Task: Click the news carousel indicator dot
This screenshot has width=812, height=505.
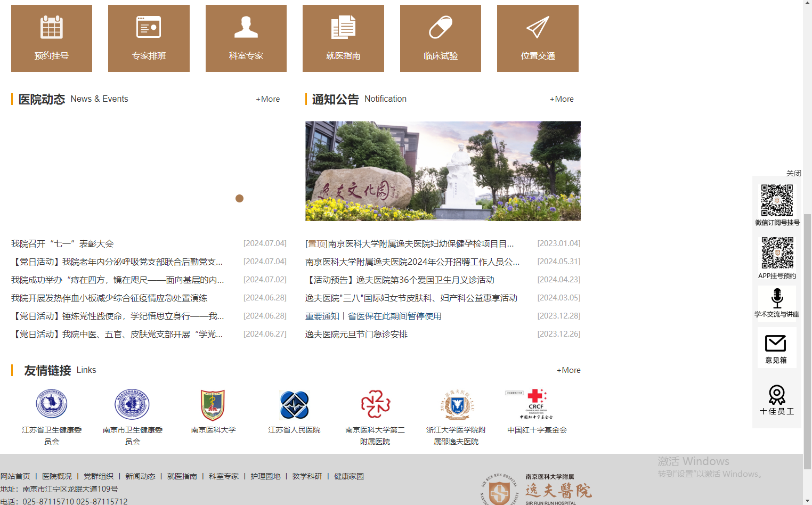Action: click(x=239, y=198)
